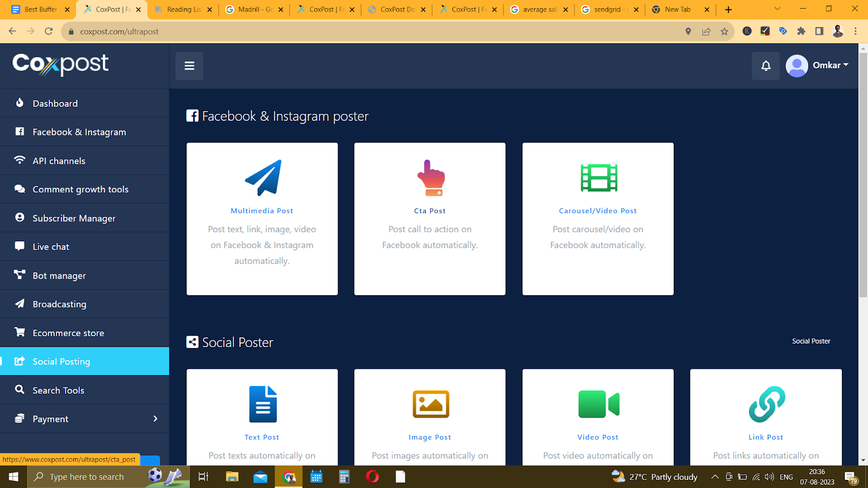
Task: Open Opera browser from taskbar
Action: [x=373, y=477]
